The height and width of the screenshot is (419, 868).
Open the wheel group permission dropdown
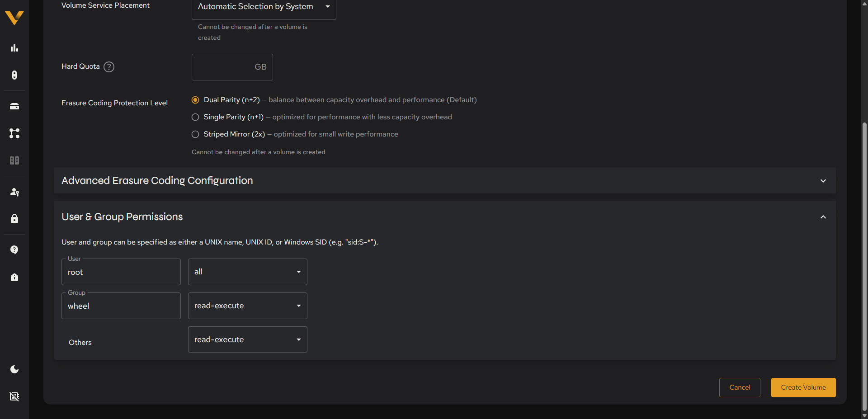pyautogui.click(x=248, y=306)
